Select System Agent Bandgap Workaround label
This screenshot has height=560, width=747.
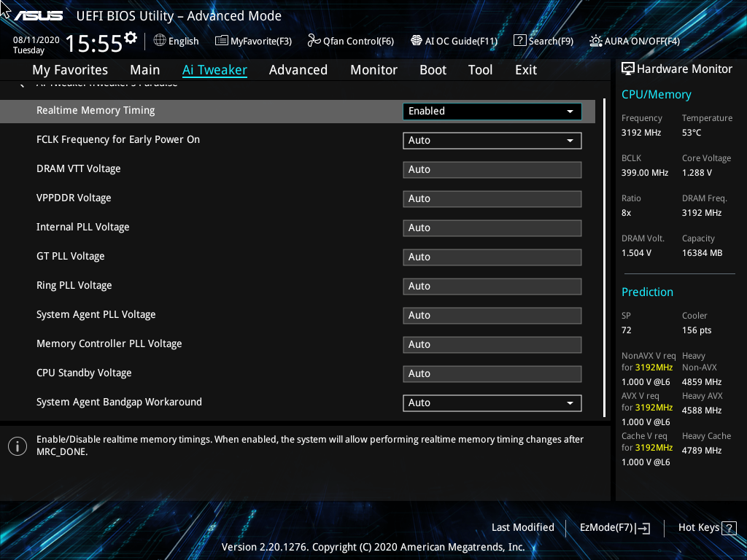pyautogui.click(x=119, y=402)
